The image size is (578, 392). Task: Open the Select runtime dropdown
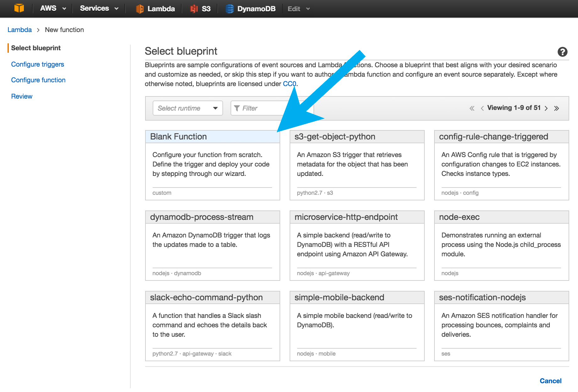[x=188, y=108]
